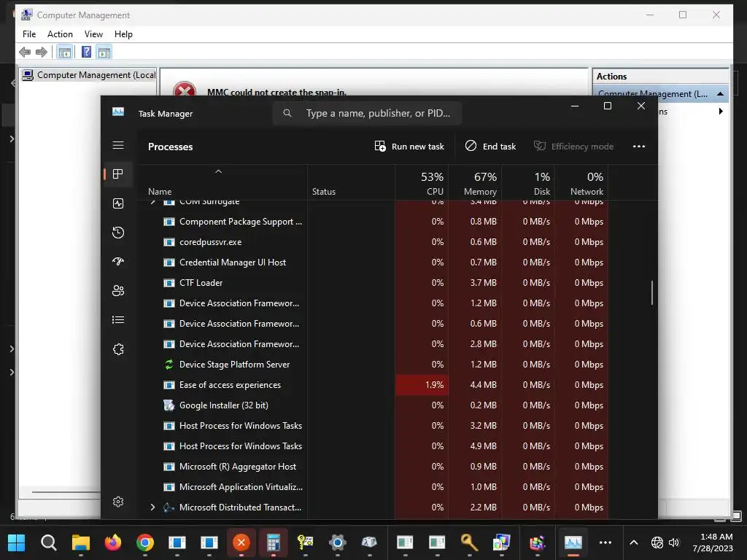The image size is (747, 560).
Task: Open Windows Start menu
Action: point(16,542)
